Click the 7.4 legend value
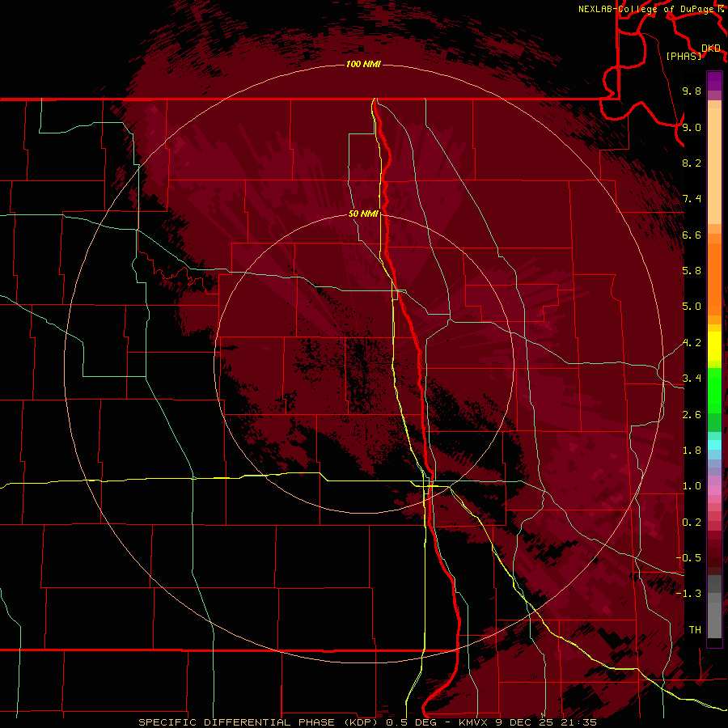The height and width of the screenshot is (728, 728). coord(692,199)
